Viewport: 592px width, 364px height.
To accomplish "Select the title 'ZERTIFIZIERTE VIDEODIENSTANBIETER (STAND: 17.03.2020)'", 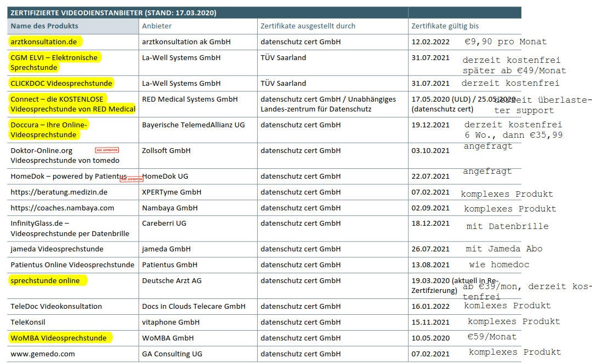I will point(113,13).
